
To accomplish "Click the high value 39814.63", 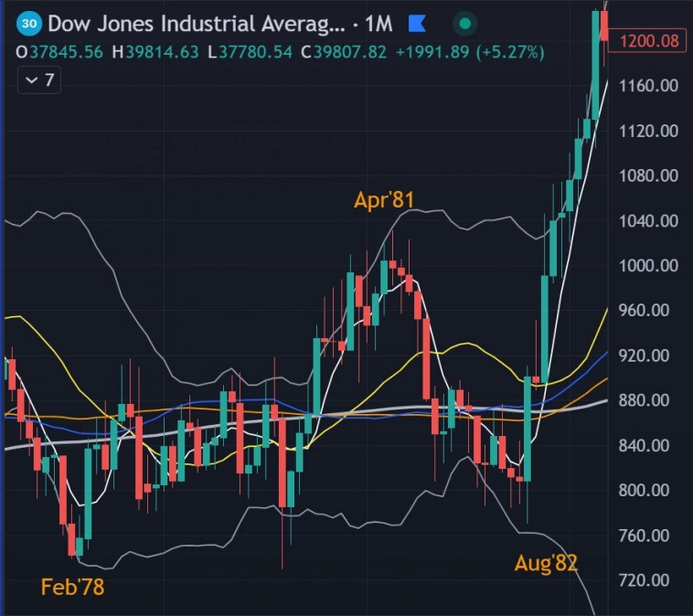I will pos(163,52).
